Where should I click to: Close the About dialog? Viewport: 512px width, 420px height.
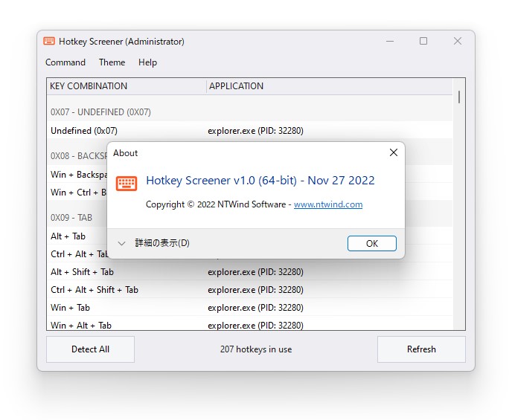coord(394,152)
